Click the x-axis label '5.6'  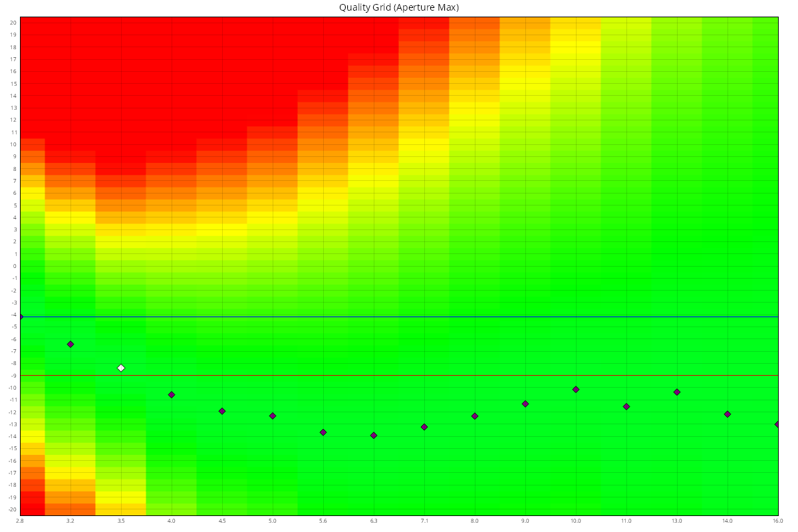click(323, 521)
